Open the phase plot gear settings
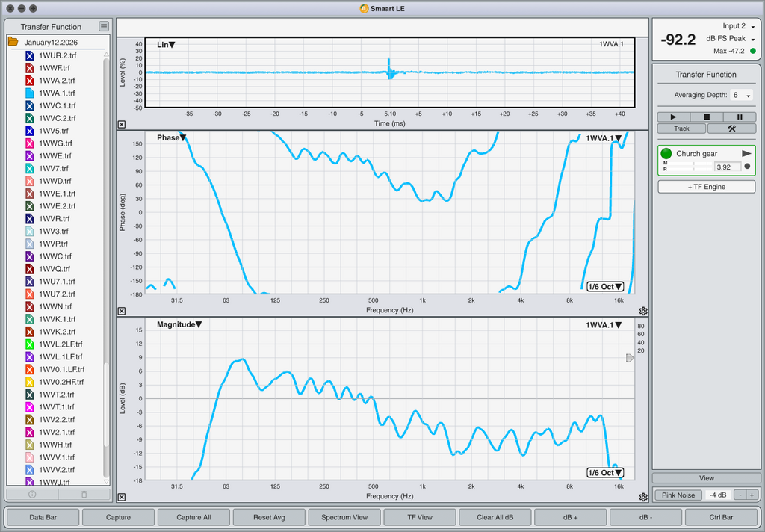Screen dimensions: 765x532 click(643, 311)
